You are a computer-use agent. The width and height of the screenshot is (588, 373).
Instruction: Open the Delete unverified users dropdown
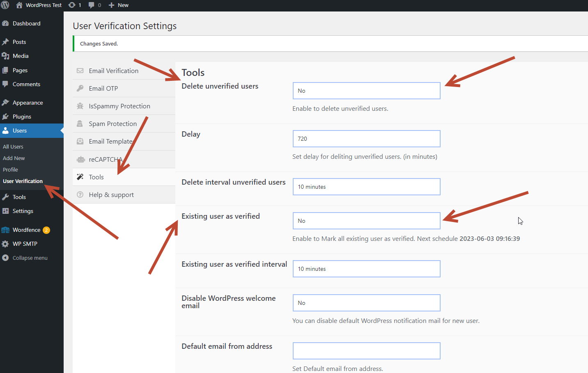[x=366, y=91]
